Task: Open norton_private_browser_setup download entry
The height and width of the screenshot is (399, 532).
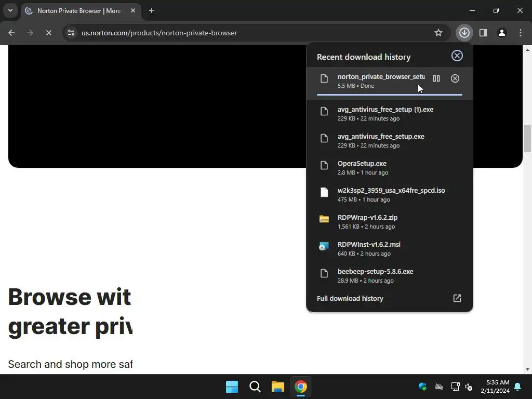Action: [x=390, y=83]
